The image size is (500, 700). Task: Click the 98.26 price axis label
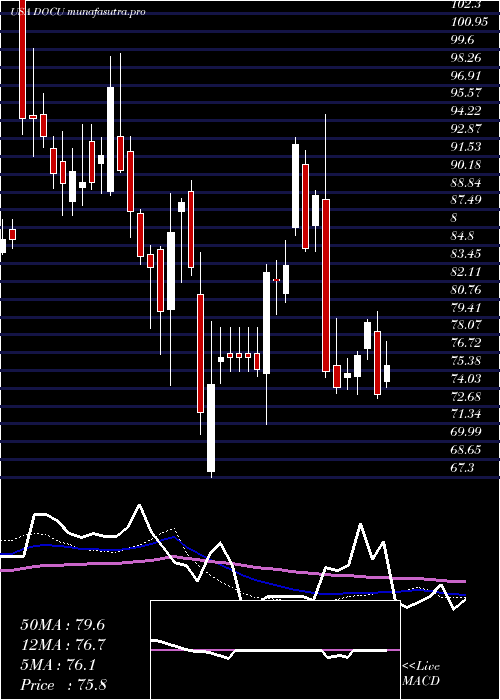click(466, 58)
